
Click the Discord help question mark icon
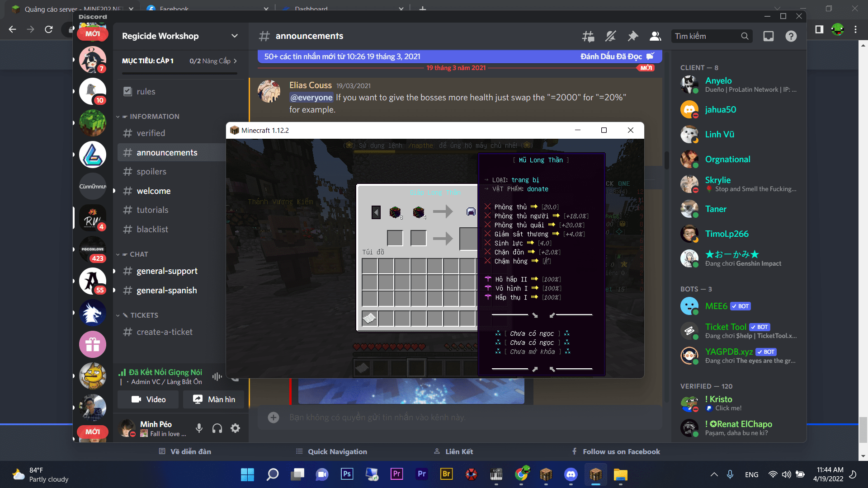click(x=791, y=36)
